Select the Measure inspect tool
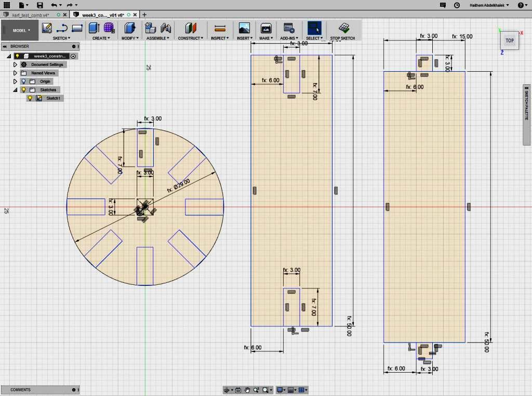Viewport: 532px width, 396px height. tap(220, 28)
